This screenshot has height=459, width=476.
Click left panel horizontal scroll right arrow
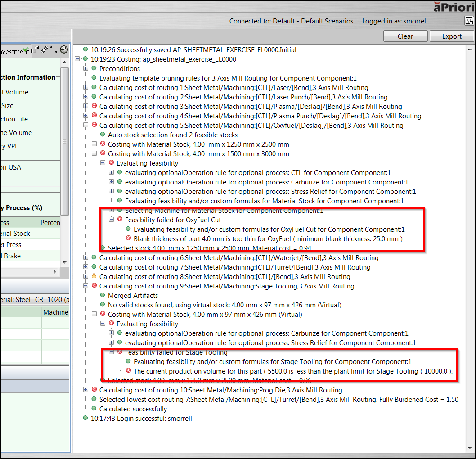(x=54, y=272)
